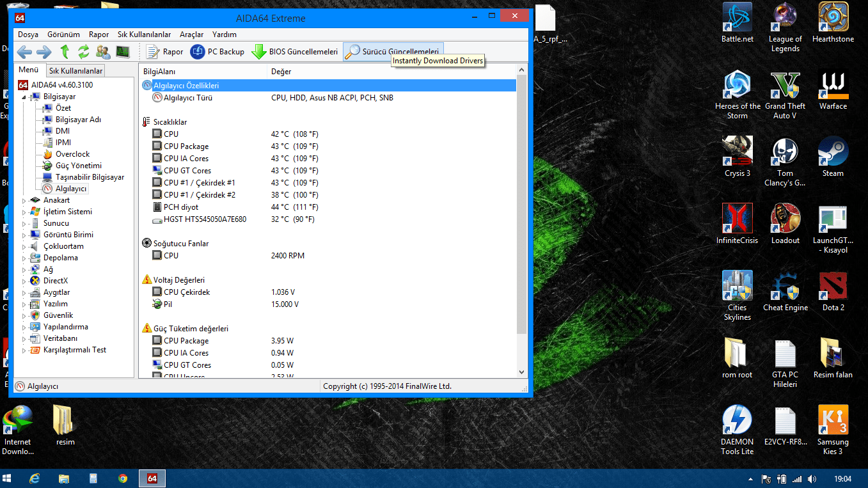Open the Rapor toolbar button
The height and width of the screenshot is (488, 868).
pos(165,52)
